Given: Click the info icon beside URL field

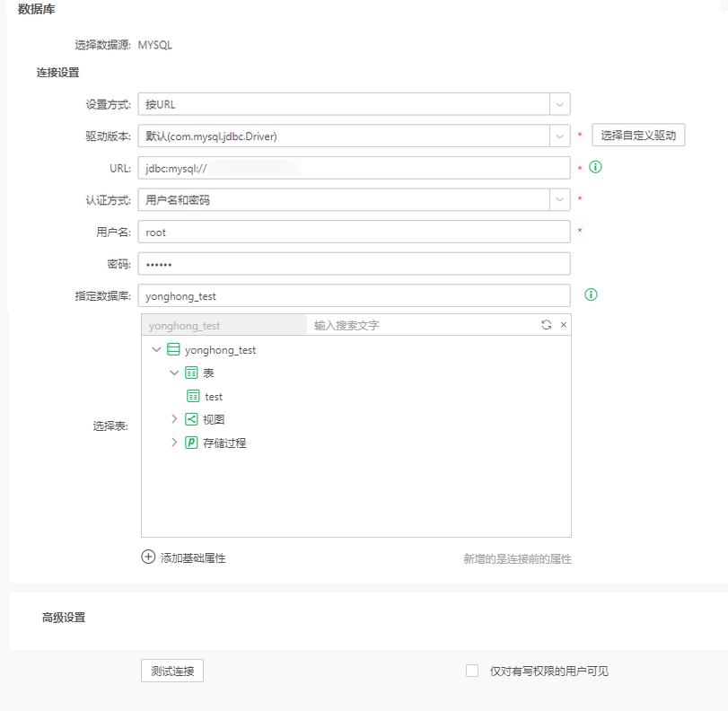Looking at the screenshot, I should pos(595,167).
